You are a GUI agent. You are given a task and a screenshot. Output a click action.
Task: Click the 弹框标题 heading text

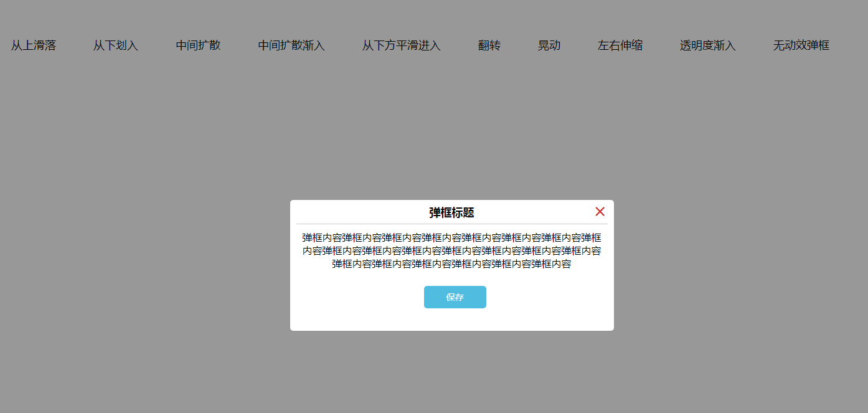[451, 212]
